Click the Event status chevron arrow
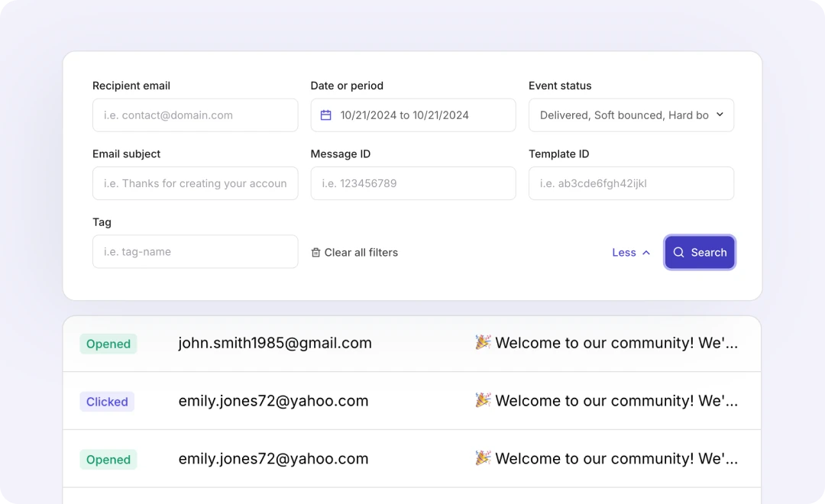 point(720,115)
